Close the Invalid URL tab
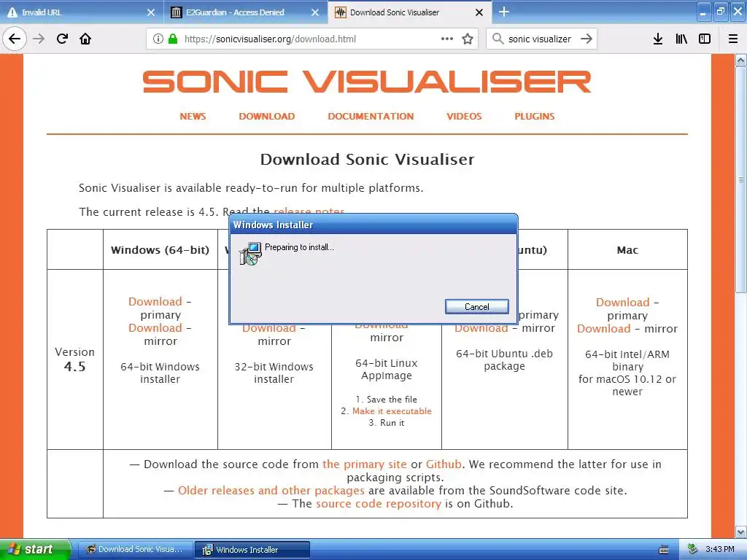Viewport: 747px width, 560px height. click(150, 12)
